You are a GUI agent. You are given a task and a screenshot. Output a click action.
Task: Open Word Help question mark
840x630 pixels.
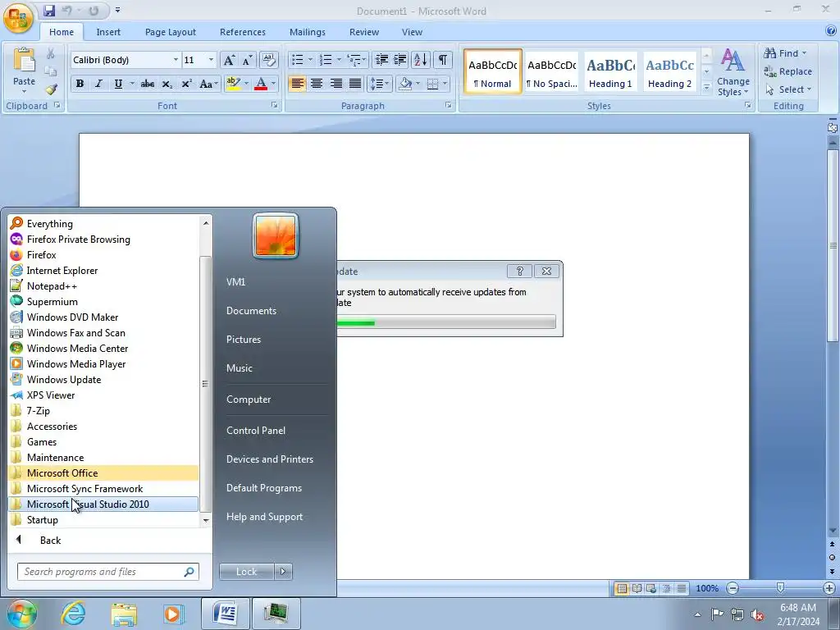[831, 31]
